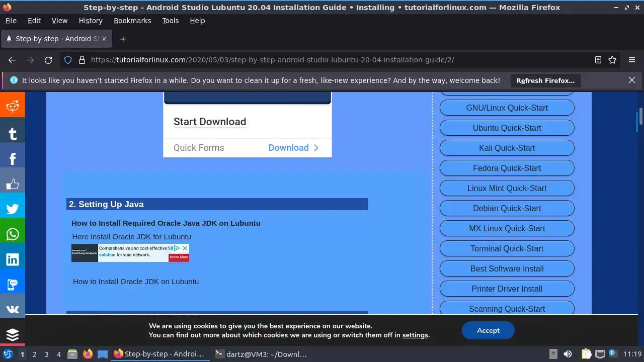Image resolution: width=644 pixels, height=362 pixels.
Task: Open the Lubuntu start menu
Action: [x=8, y=354]
